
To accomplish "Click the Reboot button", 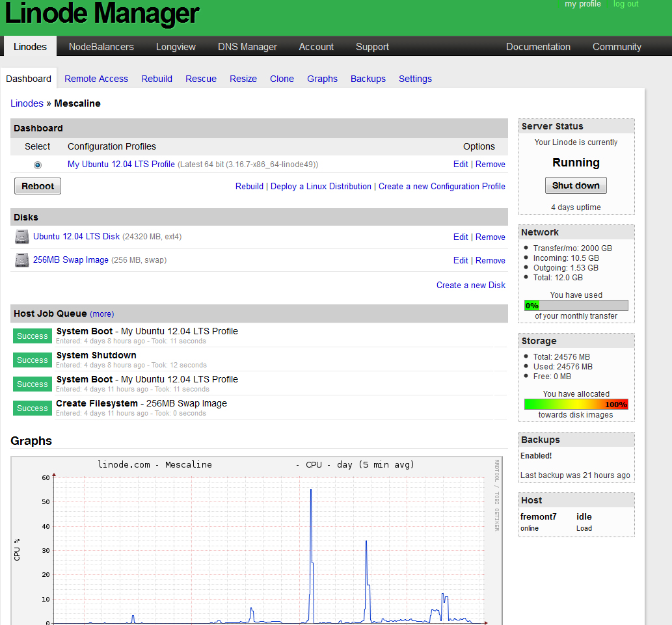I will click(38, 186).
